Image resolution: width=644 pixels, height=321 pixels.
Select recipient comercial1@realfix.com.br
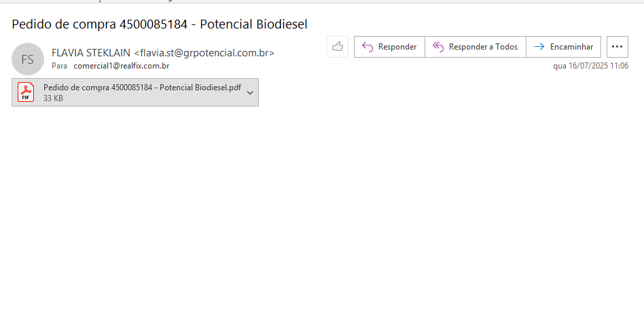tap(121, 66)
